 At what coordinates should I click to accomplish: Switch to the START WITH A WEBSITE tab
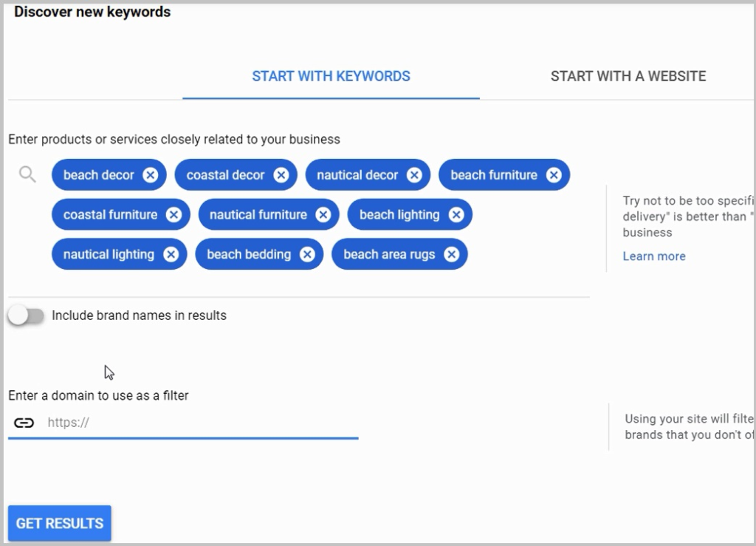click(x=628, y=76)
